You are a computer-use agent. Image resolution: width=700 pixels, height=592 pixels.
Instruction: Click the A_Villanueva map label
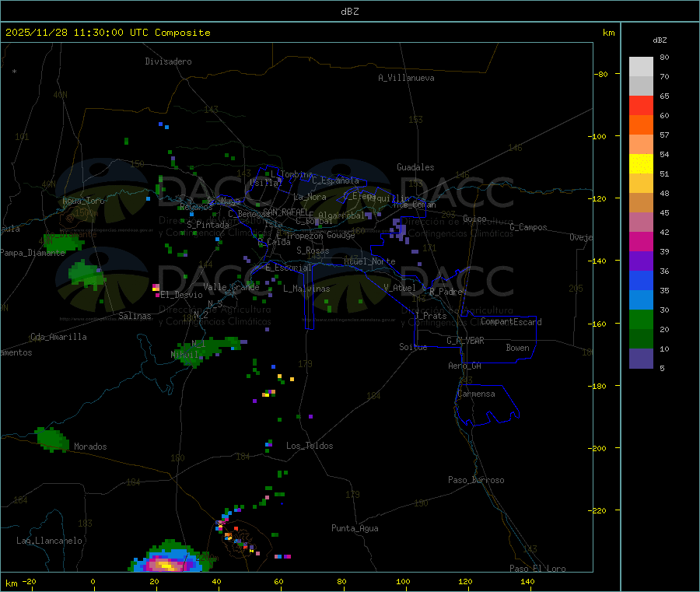pos(406,78)
